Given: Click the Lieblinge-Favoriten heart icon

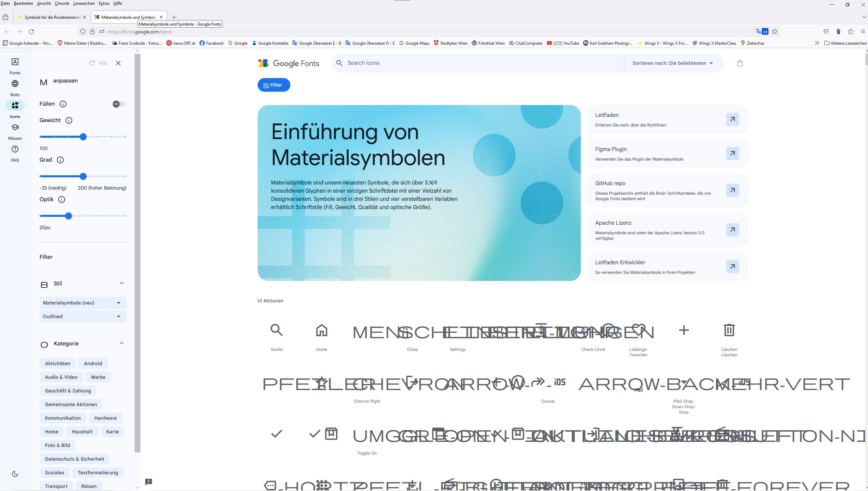Looking at the screenshot, I should pos(638,330).
